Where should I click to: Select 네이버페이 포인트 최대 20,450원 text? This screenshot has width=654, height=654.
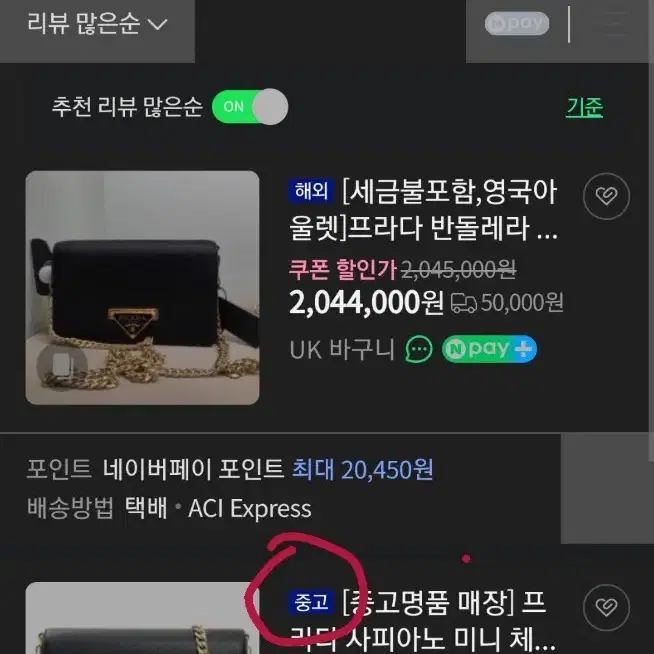(268, 469)
